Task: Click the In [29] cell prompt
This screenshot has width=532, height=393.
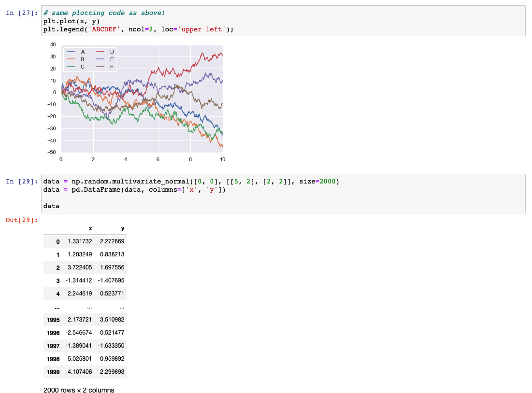Action: coord(22,182)
